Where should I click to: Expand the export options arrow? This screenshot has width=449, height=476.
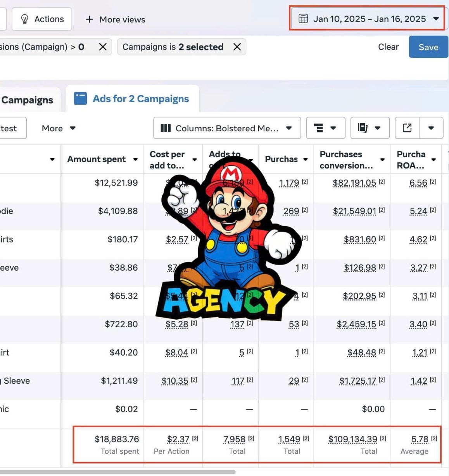tap(431, 128)
